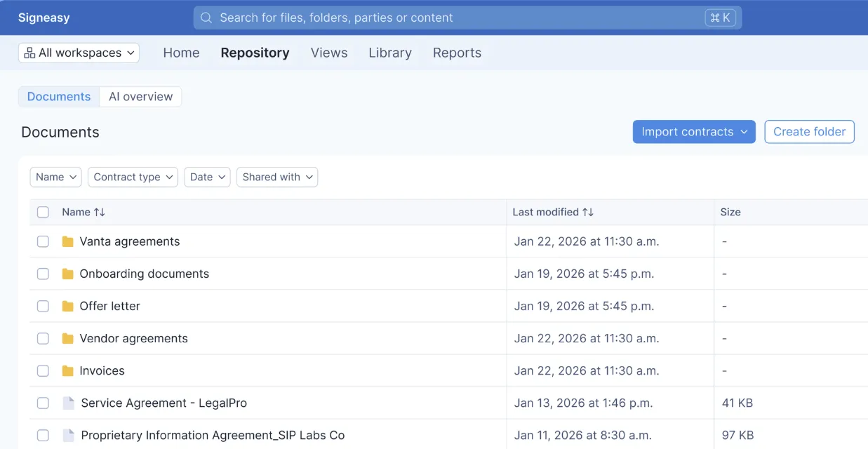Click the Name column header text
Image resolution: width=868 pixels, height=449 pixels.
(x=76, y=212)
